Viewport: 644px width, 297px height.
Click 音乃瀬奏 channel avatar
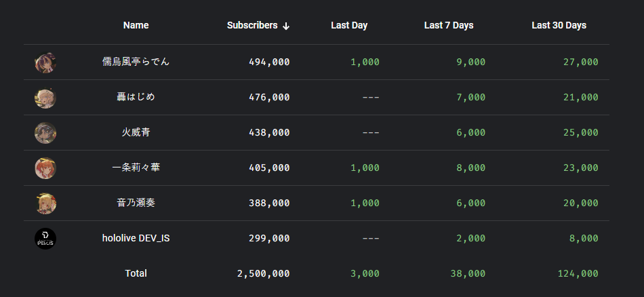click(x=45, y=203)
